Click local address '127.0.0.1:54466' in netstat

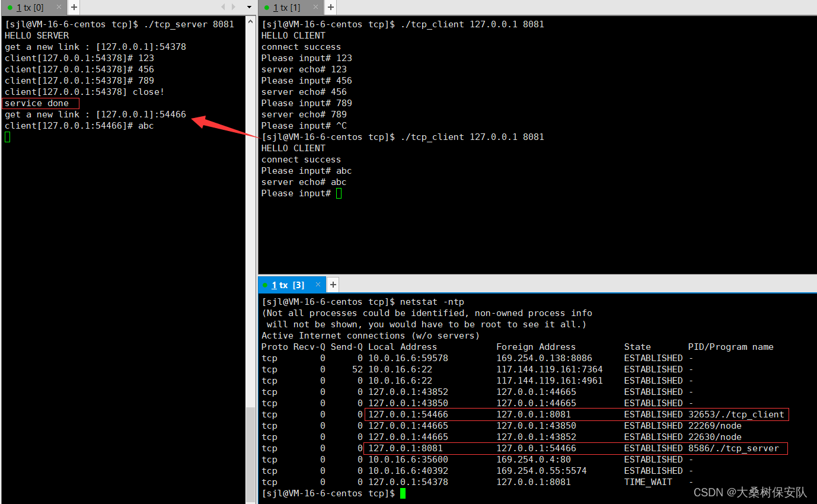coord(408,414)
